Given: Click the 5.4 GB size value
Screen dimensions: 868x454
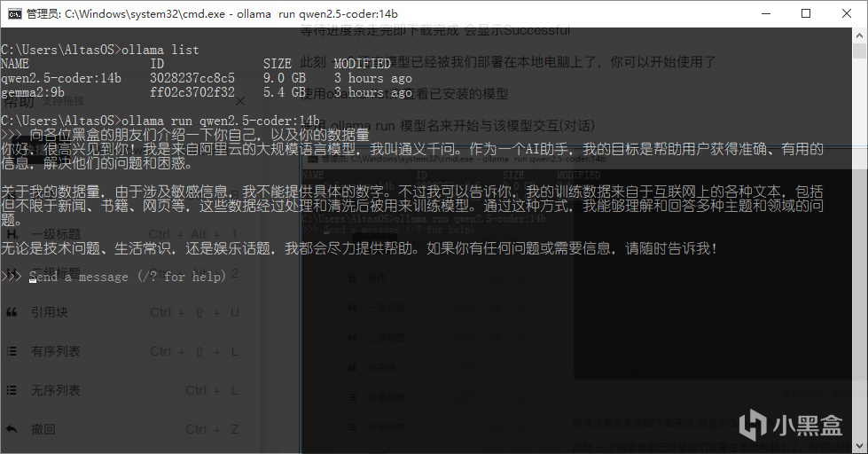Looking at the screenshot, I should (x=285, y=92).
